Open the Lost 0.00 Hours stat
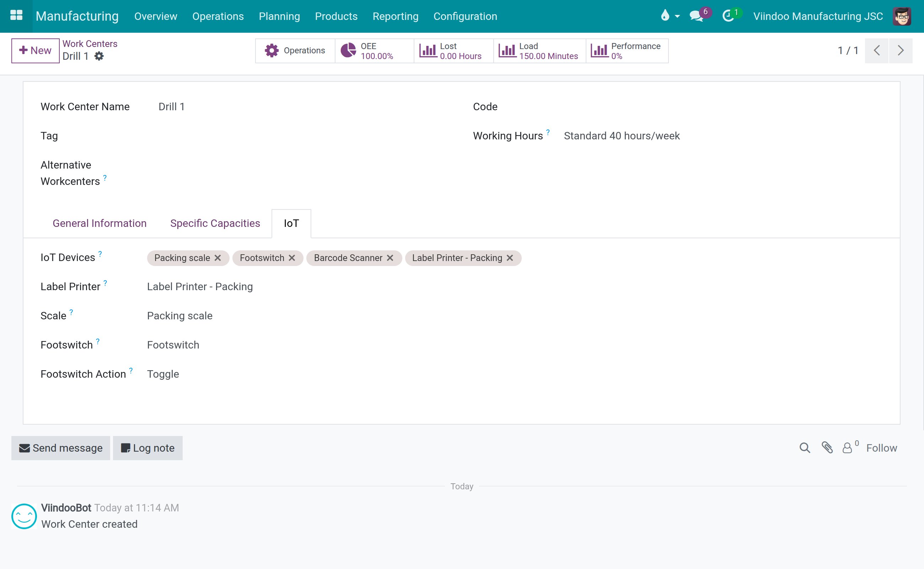Image resolution: width=924 pixels, height=569 pixels. click(453, 50)
